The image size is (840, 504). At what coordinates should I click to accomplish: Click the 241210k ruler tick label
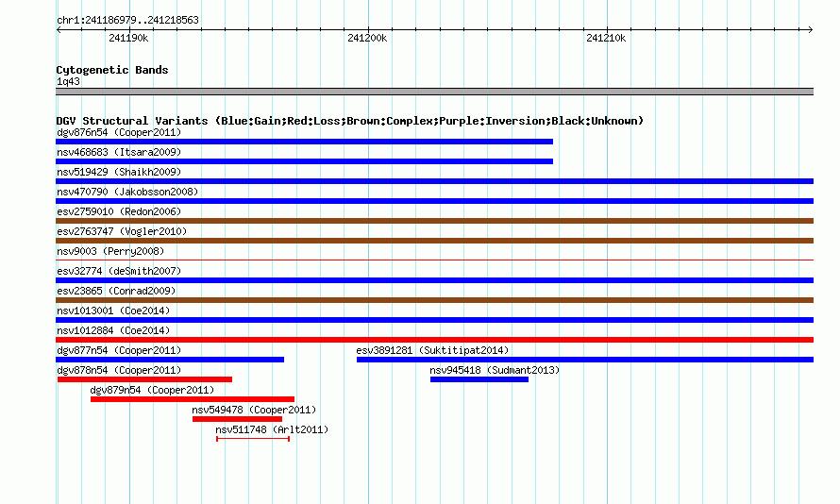pos(606,38)
